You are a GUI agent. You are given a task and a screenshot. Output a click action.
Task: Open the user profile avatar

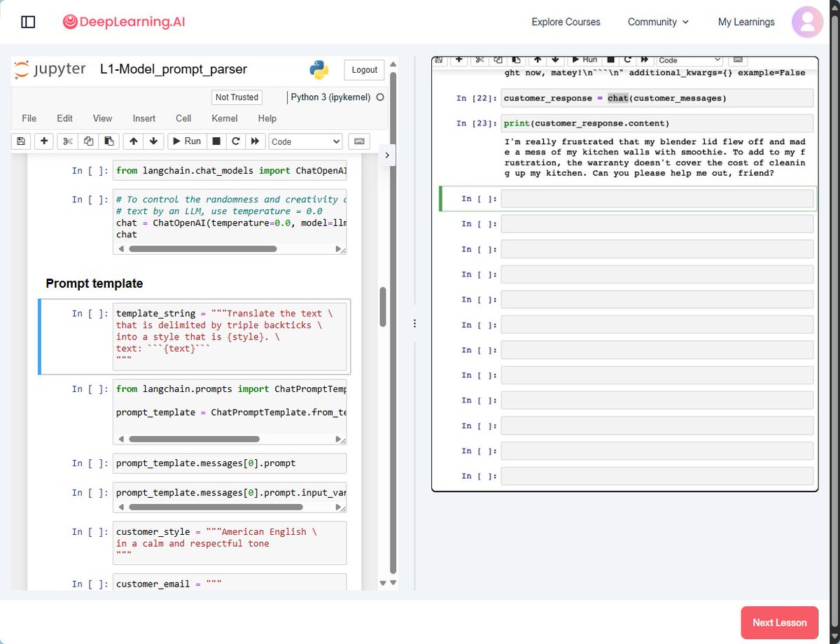coord(807,22)
